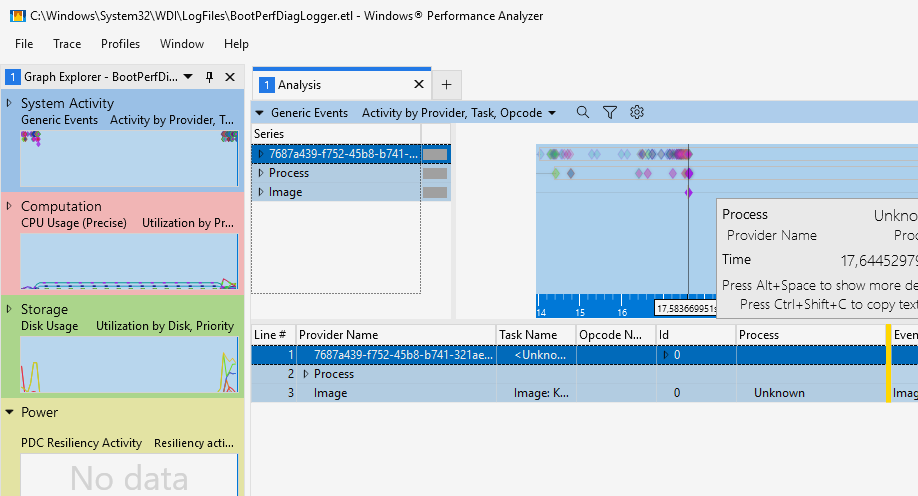Sort by the Process column header in table

[x=811, y=335]
